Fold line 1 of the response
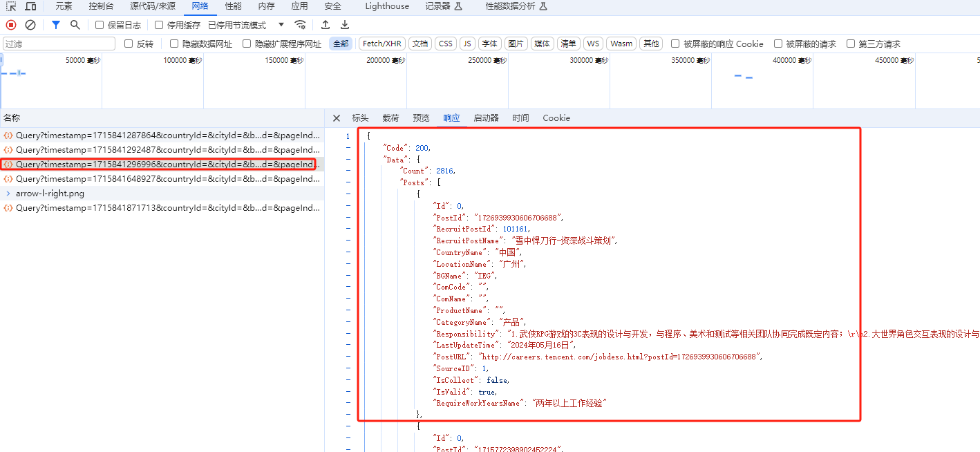The width and height of the screenshot is (980, 452). pyautogui.click(x=348, y=136)
